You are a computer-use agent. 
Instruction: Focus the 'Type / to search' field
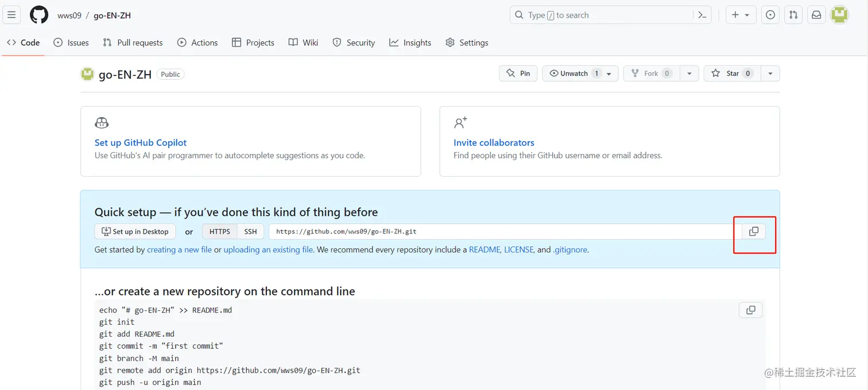coord(602,15)
